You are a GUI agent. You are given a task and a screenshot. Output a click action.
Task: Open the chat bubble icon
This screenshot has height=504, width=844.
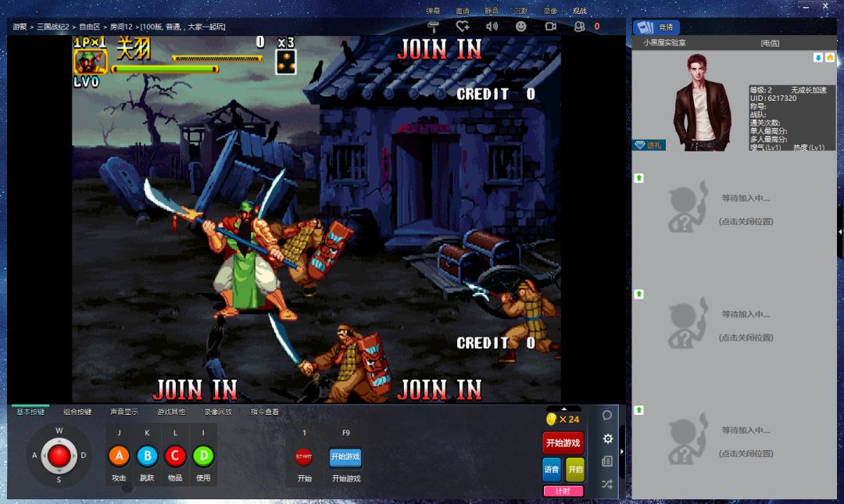[x=607, y=415]
